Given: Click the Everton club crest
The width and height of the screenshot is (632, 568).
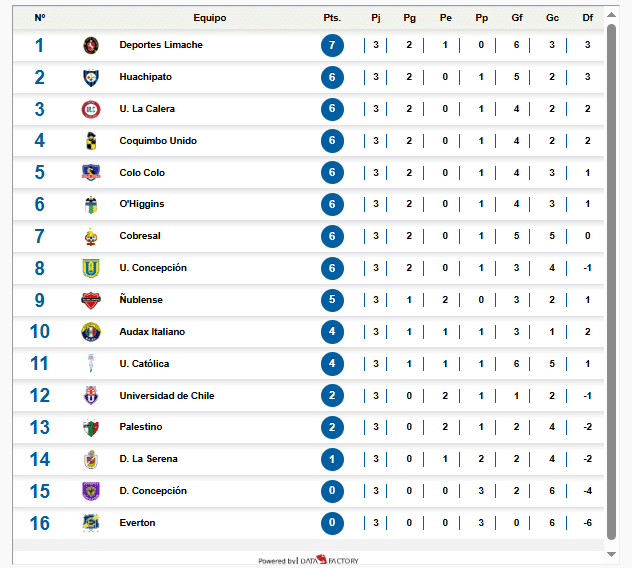Looking at the screenshot, I should 91,523.
